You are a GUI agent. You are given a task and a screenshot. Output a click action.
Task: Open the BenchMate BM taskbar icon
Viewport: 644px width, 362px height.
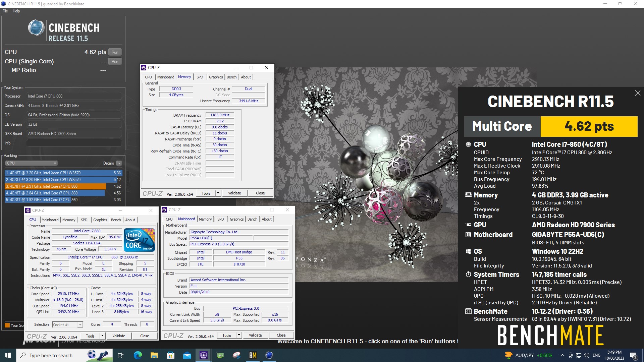[253, 355]
